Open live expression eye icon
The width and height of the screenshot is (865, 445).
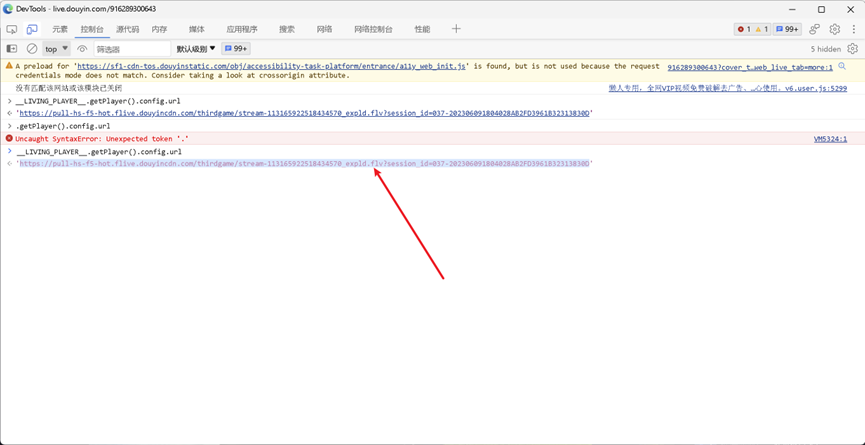[x=82, y=49]
